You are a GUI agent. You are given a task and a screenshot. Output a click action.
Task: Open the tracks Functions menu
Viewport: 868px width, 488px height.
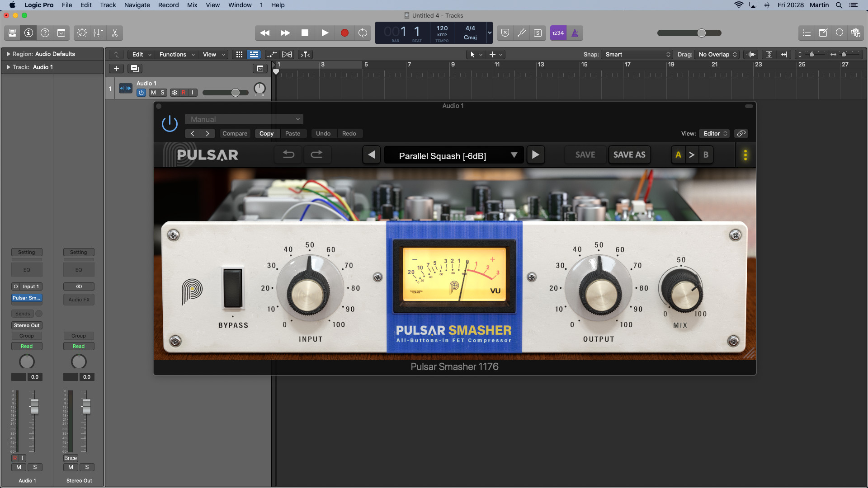pyautogui.click(x=177, y=54)
